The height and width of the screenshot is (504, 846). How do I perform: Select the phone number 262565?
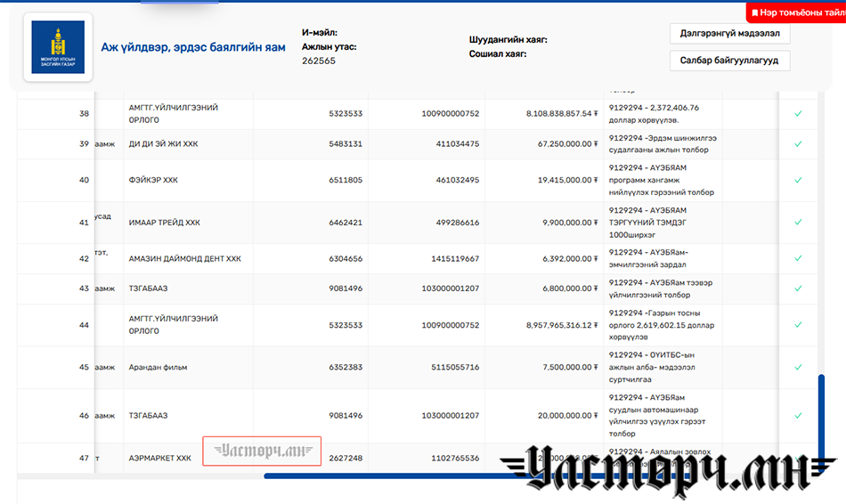coord(318,61)
